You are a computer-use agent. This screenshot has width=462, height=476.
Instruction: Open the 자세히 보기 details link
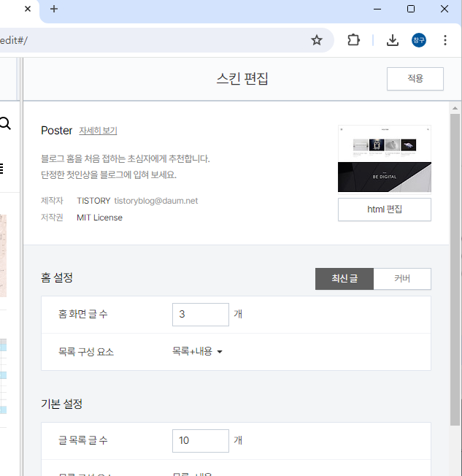[x=98, y=131]
